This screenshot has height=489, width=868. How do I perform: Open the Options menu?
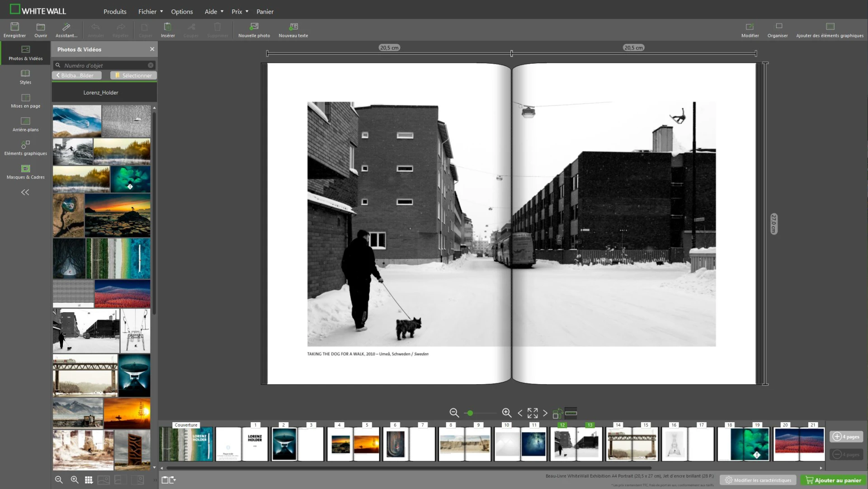click(x=182, y=12)
